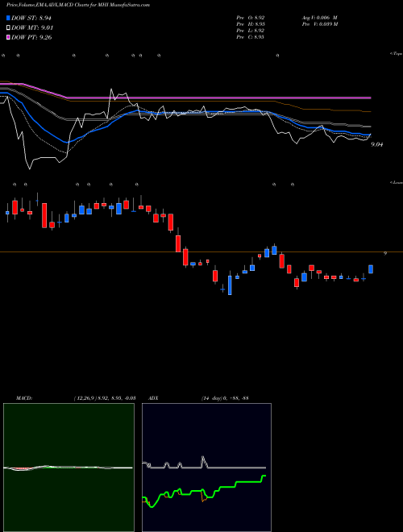Click the large red candle near the chart start
This screenshot has width=403, height=532.
pos(44,215)
